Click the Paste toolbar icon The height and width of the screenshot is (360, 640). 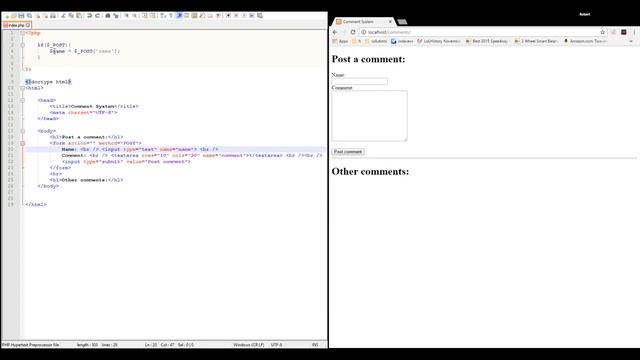(78, 16)
